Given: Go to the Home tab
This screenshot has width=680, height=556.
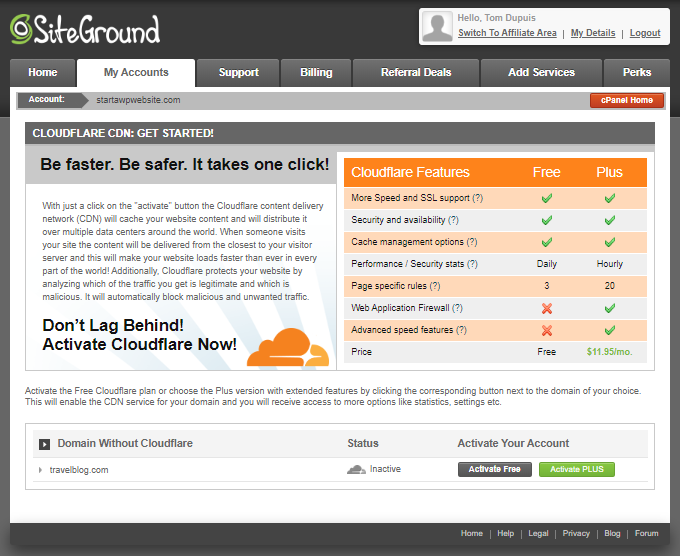Looking at the screenshot, I should [x=42, y=72].
